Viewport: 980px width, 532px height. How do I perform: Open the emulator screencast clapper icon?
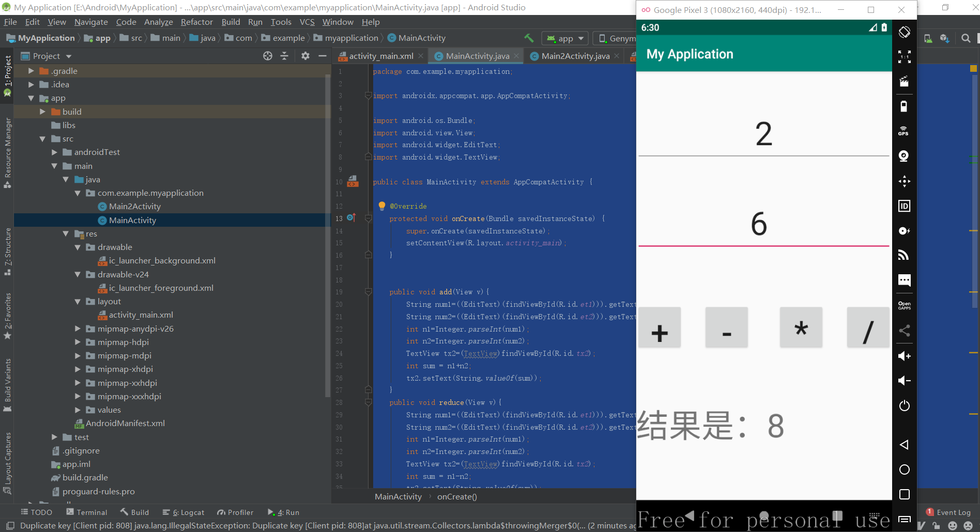(x=905, y=81)
